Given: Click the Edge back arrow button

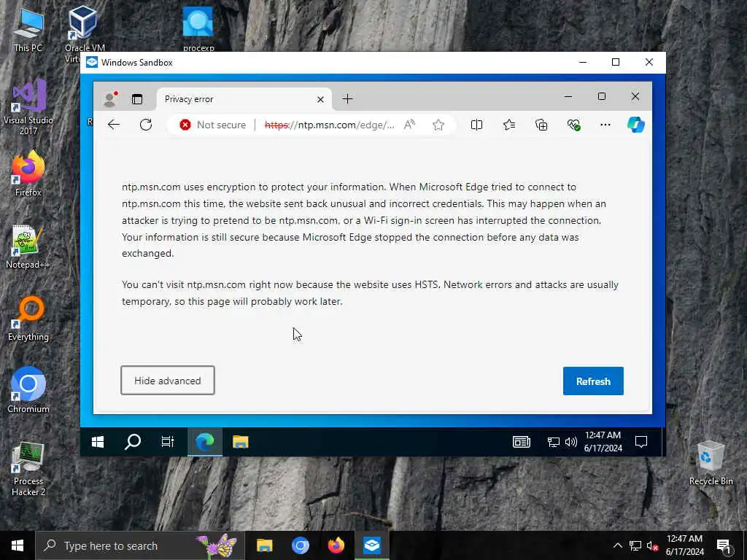Looking at the screenshot, I should tap(113, 125).
